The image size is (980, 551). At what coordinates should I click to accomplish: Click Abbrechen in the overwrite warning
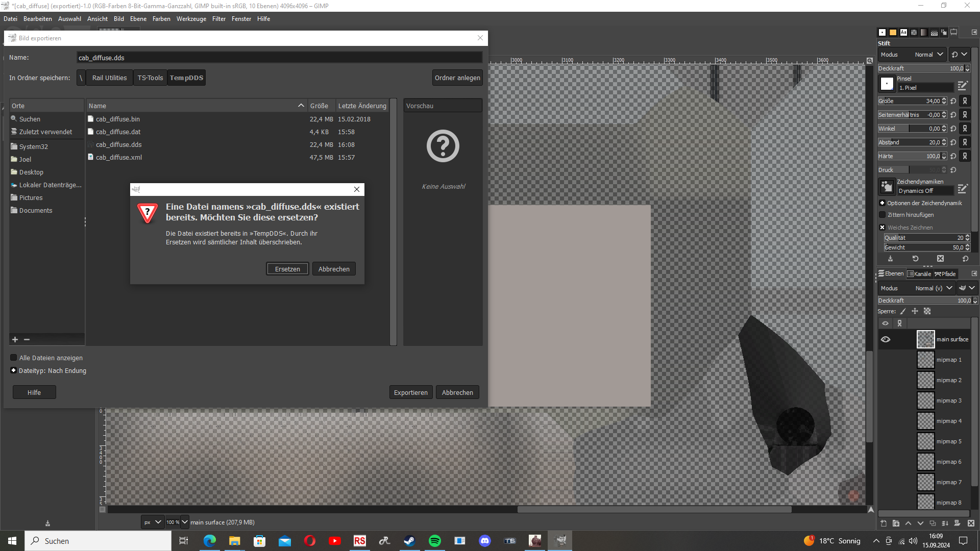pyautogui.click(x=334, y=269)
